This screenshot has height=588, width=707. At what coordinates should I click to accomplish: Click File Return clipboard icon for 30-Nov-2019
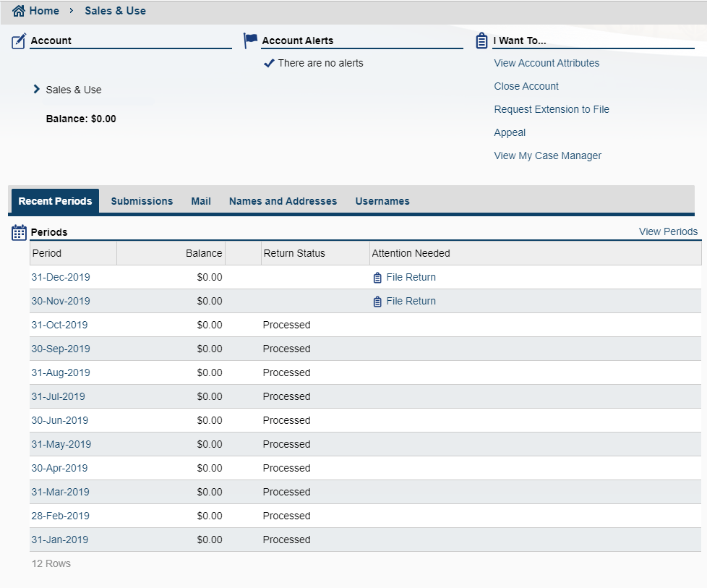(377, 302)
